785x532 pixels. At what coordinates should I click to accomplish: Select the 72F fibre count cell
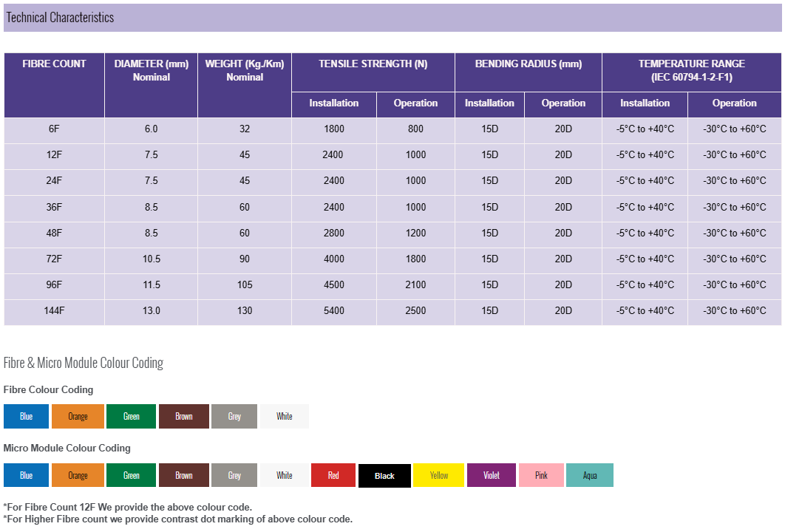coord(54,259)
